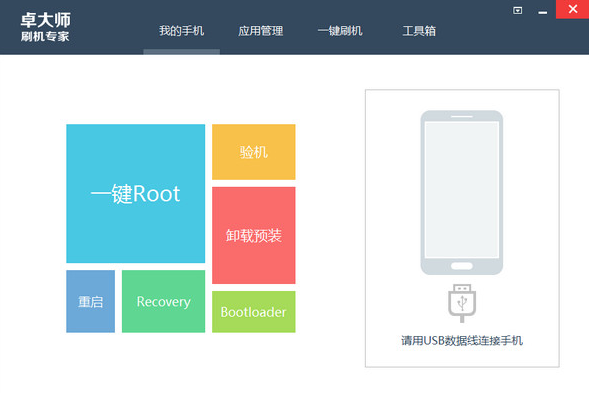Image resolution: width=589 pixels, height=393 pixels.
Task: Open the red 卸载预装 tile
Action: 254,235
